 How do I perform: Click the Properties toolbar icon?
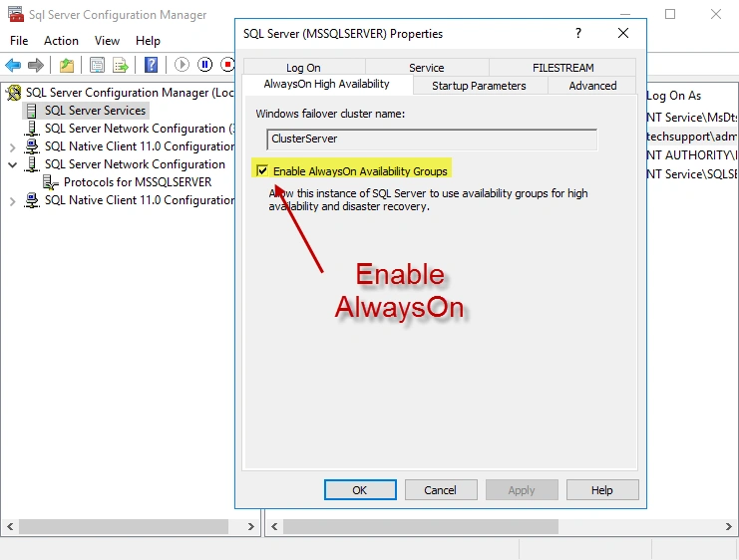coord(97,65)
